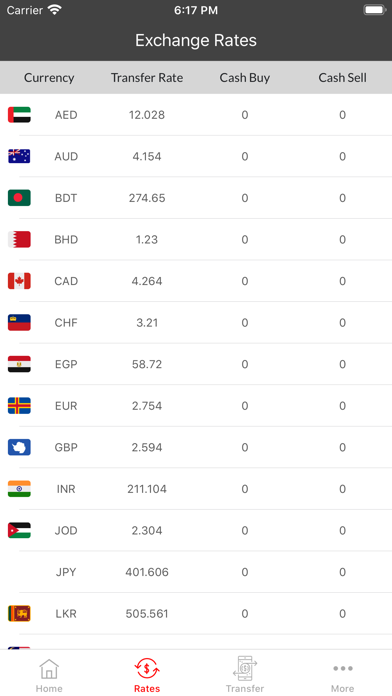
Task: Tap the Indian flag icon
Action: click(x=19, y=489)
